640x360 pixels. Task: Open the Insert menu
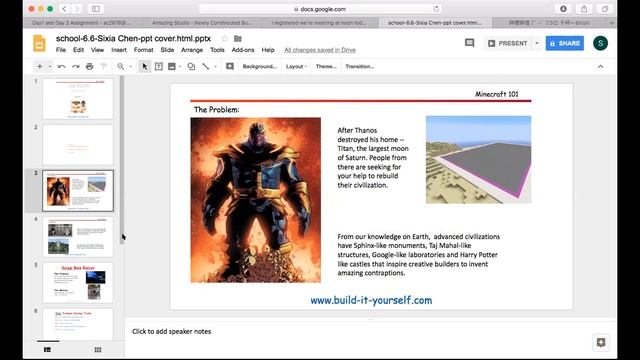[x=119, y=50]
